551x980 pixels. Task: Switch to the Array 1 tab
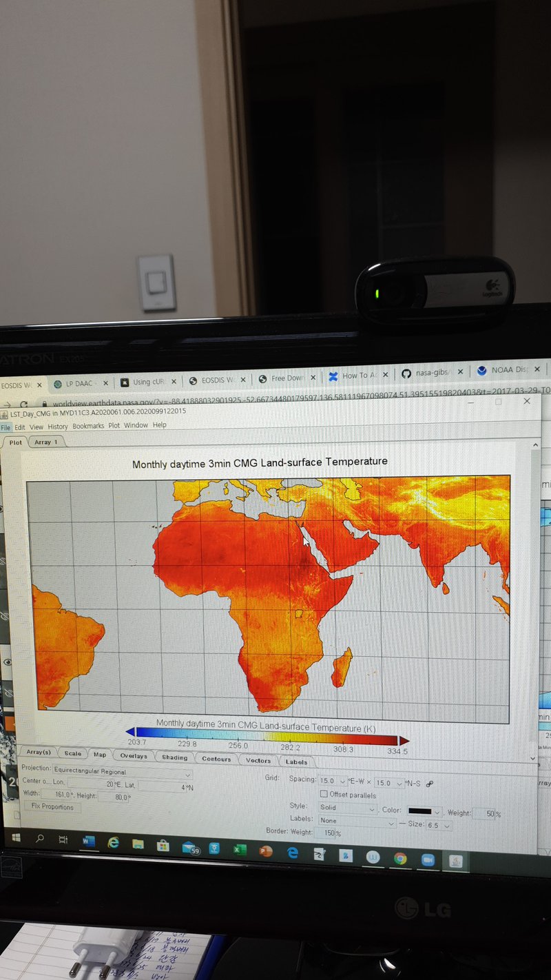click(46, 442)
